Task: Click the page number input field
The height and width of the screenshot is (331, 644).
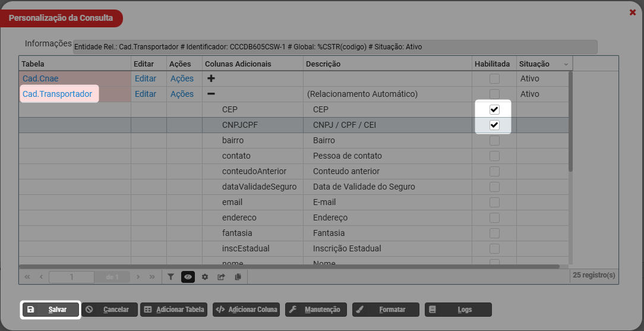Action: [x=72, y=277]
